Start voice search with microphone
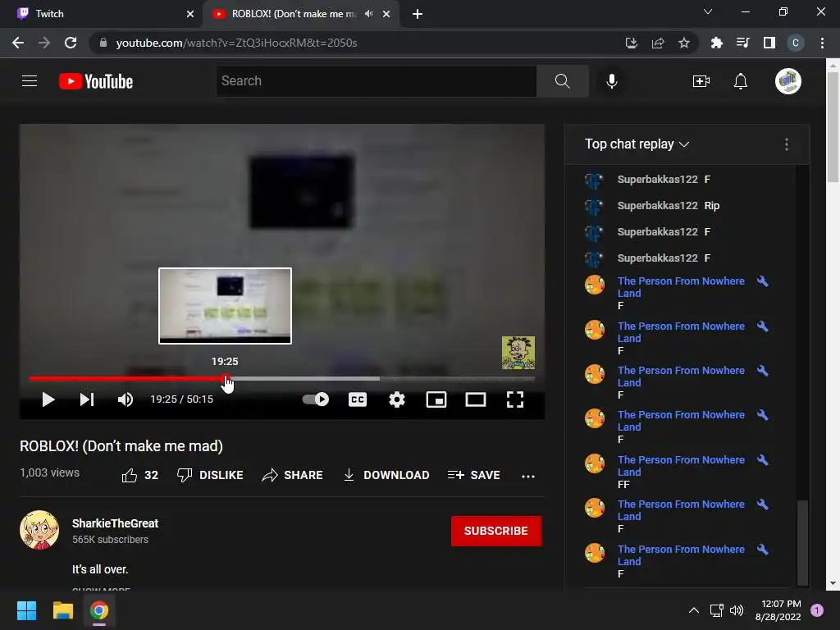Viewport: 840px width, 630px height. 612,81
